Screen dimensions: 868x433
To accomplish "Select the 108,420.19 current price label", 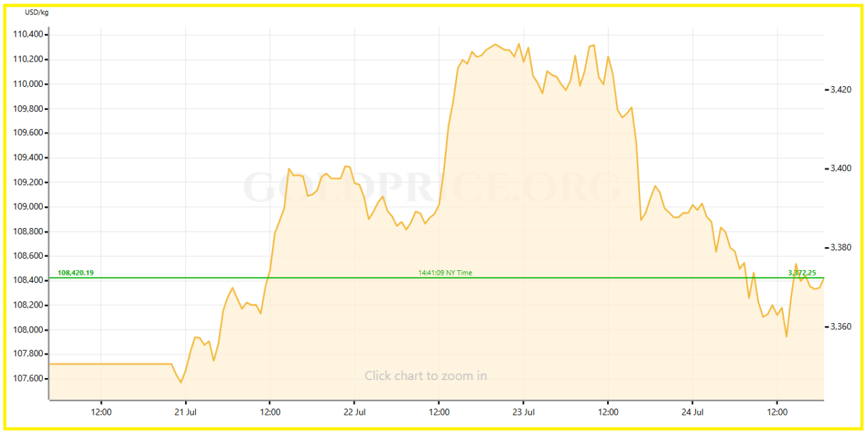I will pos(75,273).
